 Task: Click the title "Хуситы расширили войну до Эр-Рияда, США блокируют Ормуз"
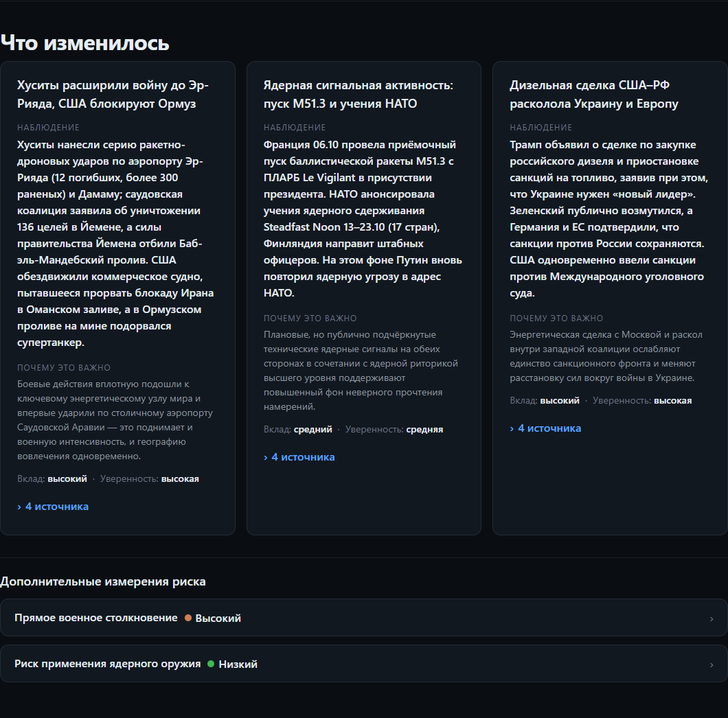(113, 94)
